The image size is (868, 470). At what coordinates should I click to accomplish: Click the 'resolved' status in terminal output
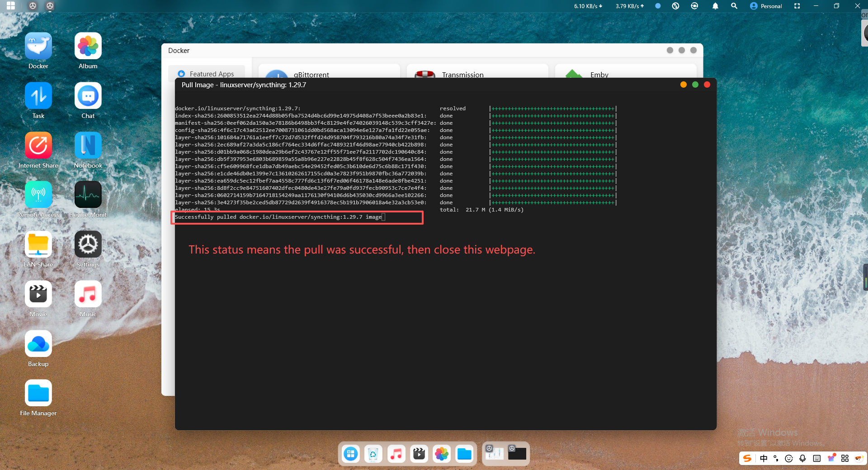453,108
